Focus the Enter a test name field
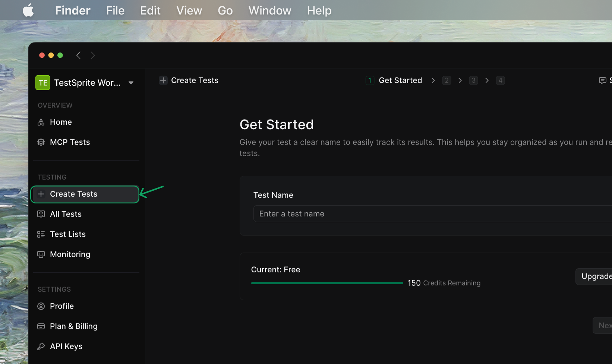612x364 pixels. (433, 214)
